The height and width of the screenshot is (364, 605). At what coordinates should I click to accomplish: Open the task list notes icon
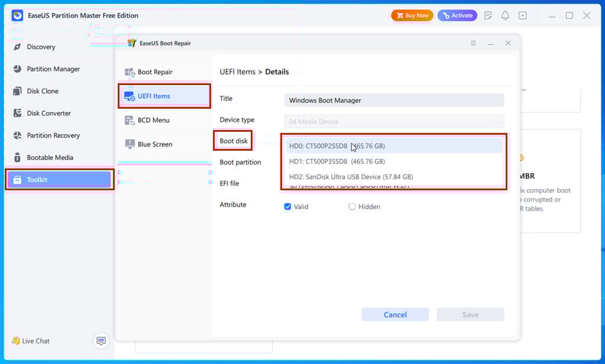click(488, 15)
